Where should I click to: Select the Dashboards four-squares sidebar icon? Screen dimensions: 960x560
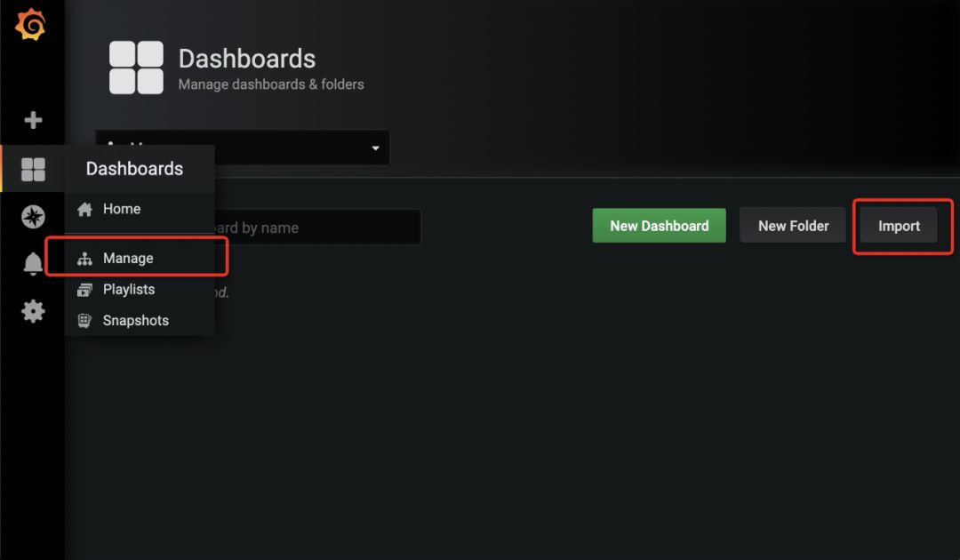(x=33, y=170)
